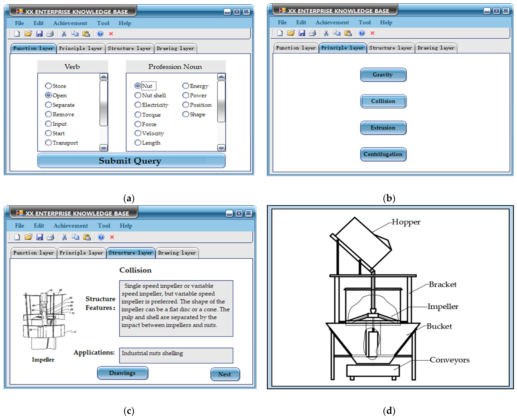Image resolution: width=517 pixels, height=420 pixels.
Task: Choose the Torque profession noun option
Action: tap(138, 114)
